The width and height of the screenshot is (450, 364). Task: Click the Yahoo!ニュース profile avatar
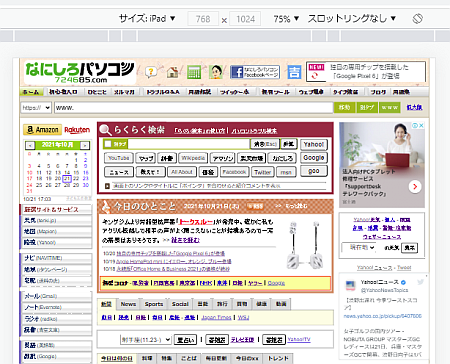[350, 285]
